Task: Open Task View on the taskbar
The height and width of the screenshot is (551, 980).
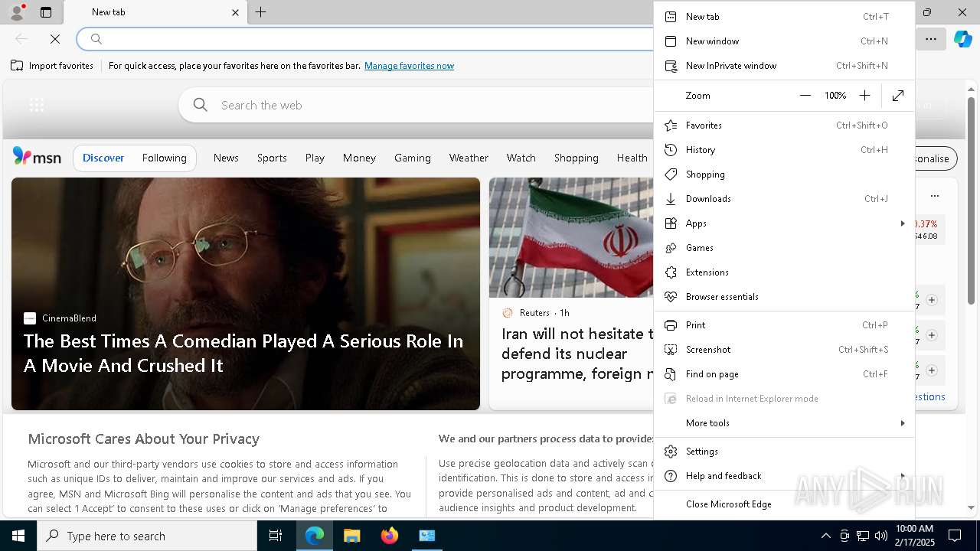Action: coord(276,536)
